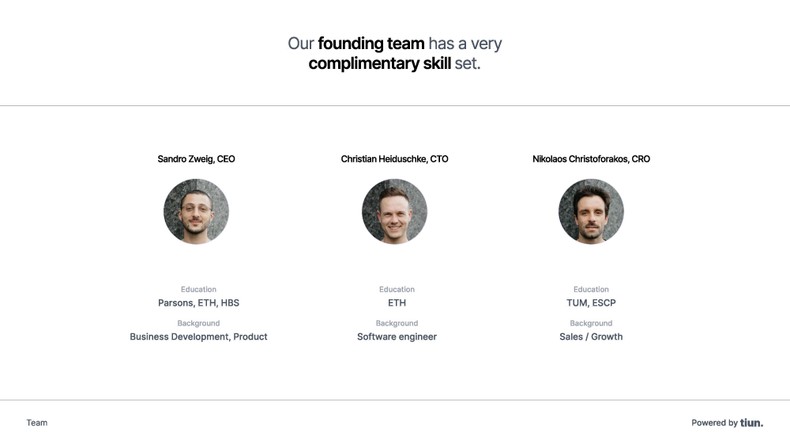Click TUM, ESCP education text
This screenshot has height=445, width=790.
591,303
